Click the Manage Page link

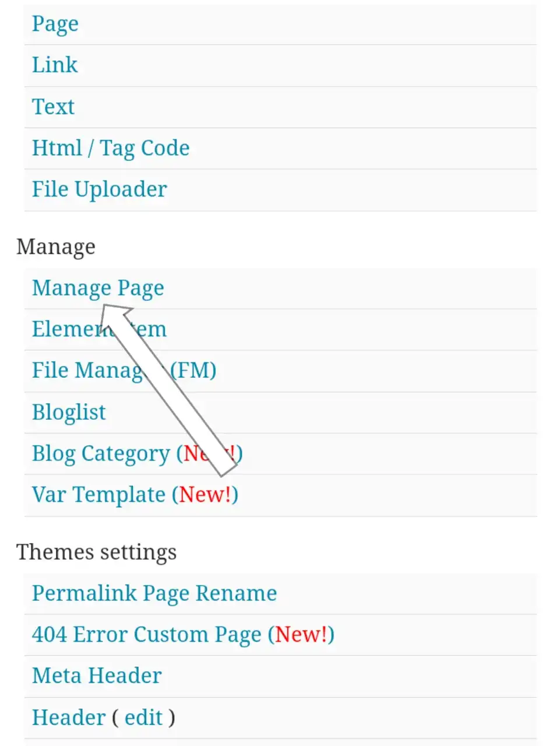tap(97, 288)
